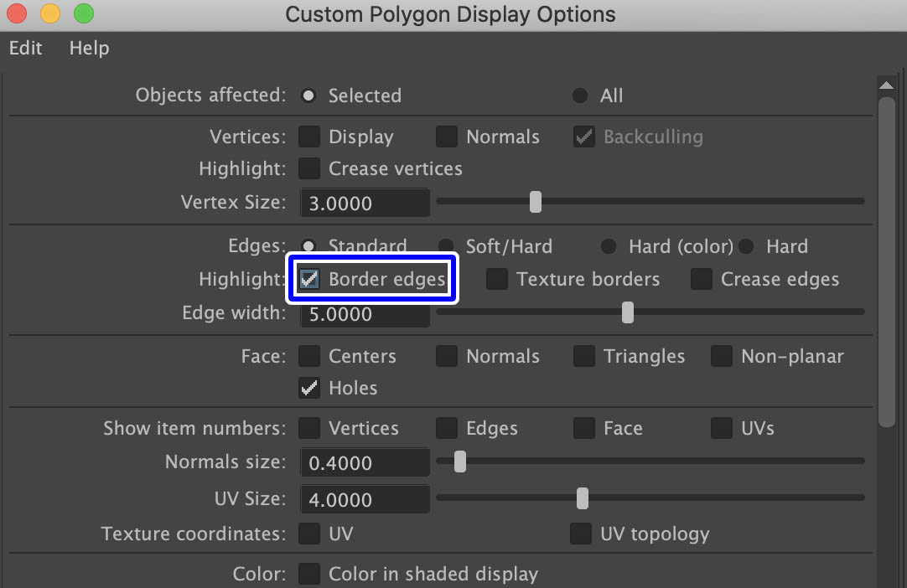This screenshot has width=907, height=588.
Task: Enable vertex Normals checkbox
Action: pyautogui.click(x=447, y=137)
